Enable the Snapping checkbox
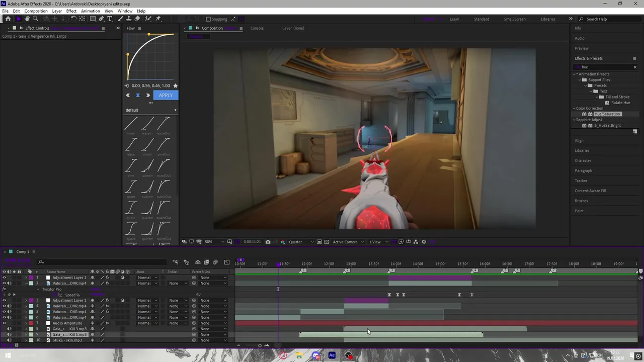The image size is (644, 362). 208,19
